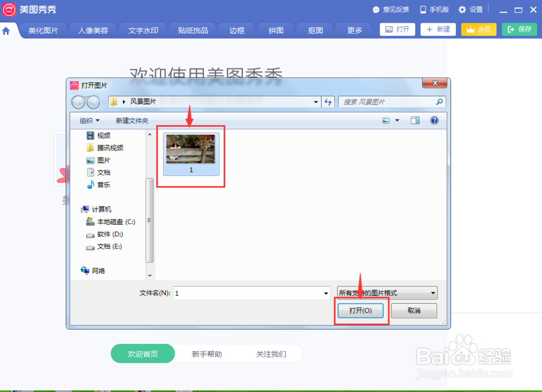This screenshot has width=542, height=392.
Task: Open the 拼图 (collage) feature
Action: 275,30
